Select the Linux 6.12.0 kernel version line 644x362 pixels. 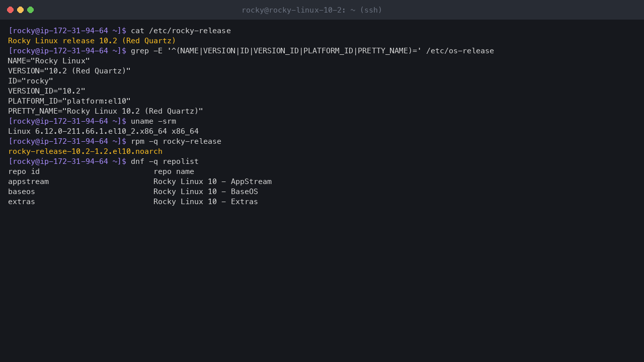103,131
